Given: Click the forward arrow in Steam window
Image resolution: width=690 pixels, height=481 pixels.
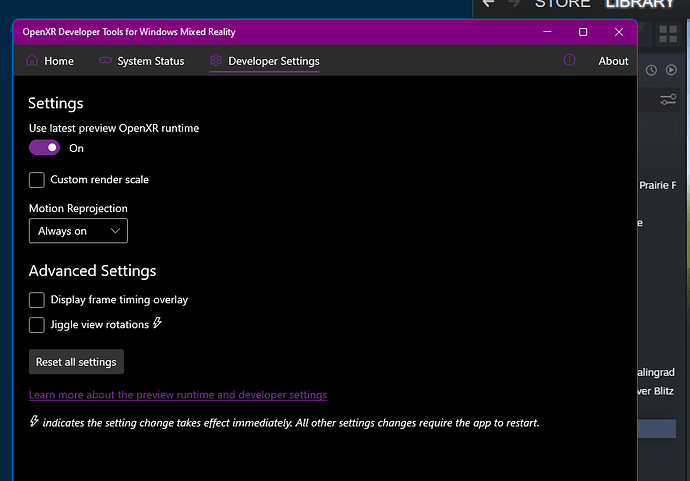Looking at the screenshot, I should point(514,3).
